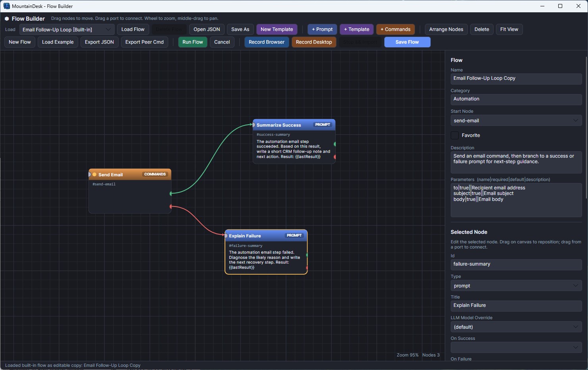Select the Explain Failure node title
This screenshot has width=588, height=370.
[245, 236]
